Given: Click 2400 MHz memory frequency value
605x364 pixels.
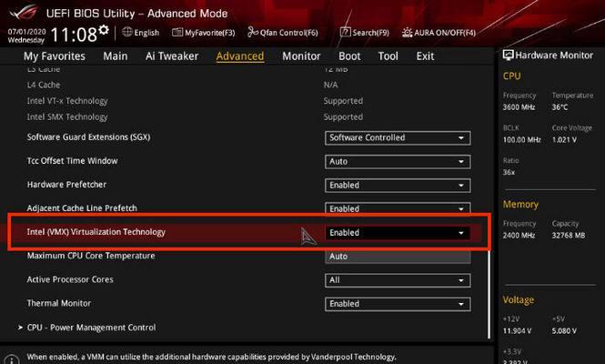Looking at the screenshot, I should click(519, 235).
